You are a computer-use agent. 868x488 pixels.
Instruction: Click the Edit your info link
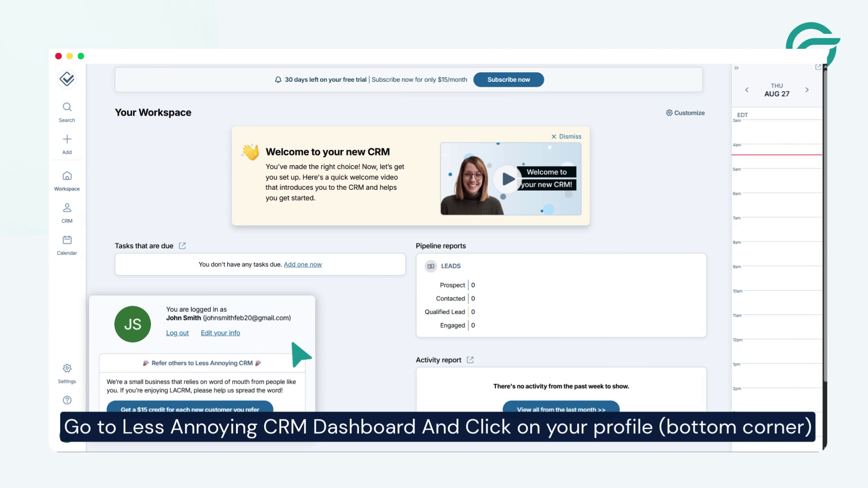220,333
